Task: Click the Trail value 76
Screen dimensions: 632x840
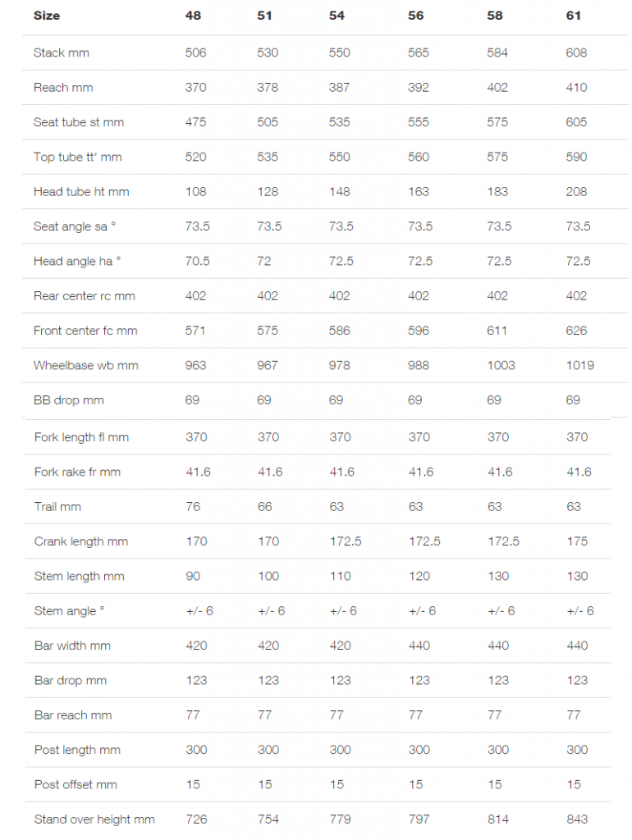Action: 193,507
